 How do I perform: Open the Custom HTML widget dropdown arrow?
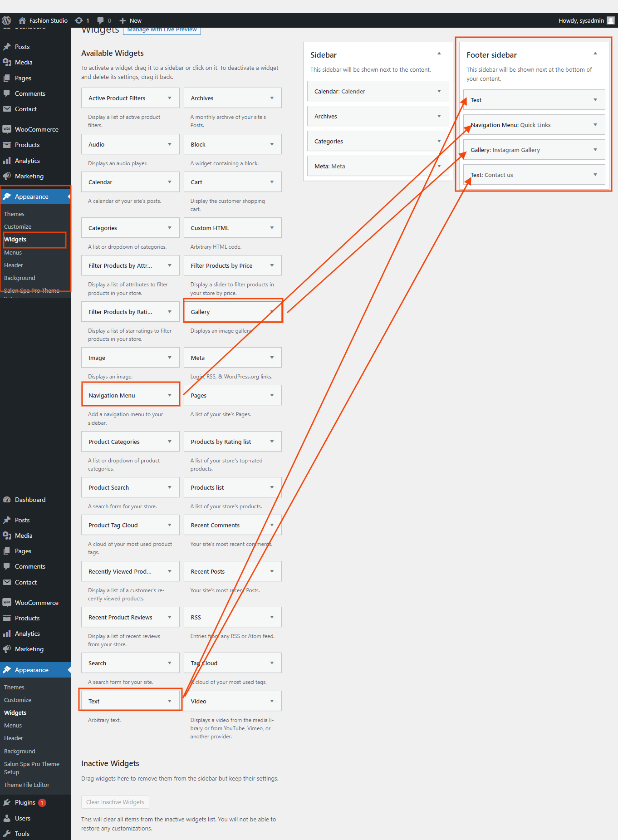click(272, 228)
